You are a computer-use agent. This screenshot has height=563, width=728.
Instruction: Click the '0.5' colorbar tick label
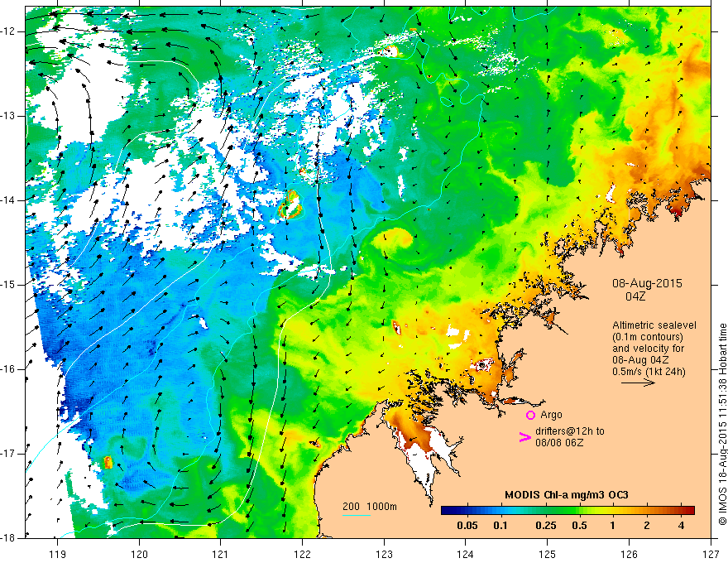coord(579,526)
